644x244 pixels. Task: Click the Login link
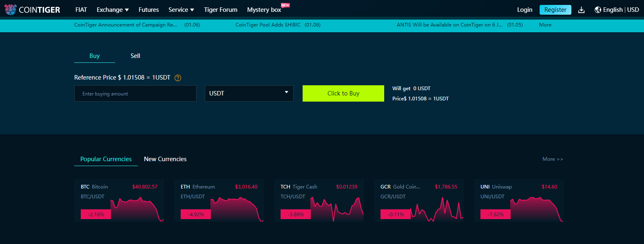point(524,10)
